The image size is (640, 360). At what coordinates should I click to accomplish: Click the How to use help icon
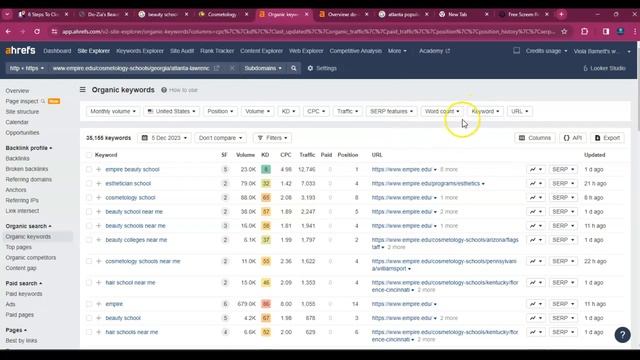(164, 90)
